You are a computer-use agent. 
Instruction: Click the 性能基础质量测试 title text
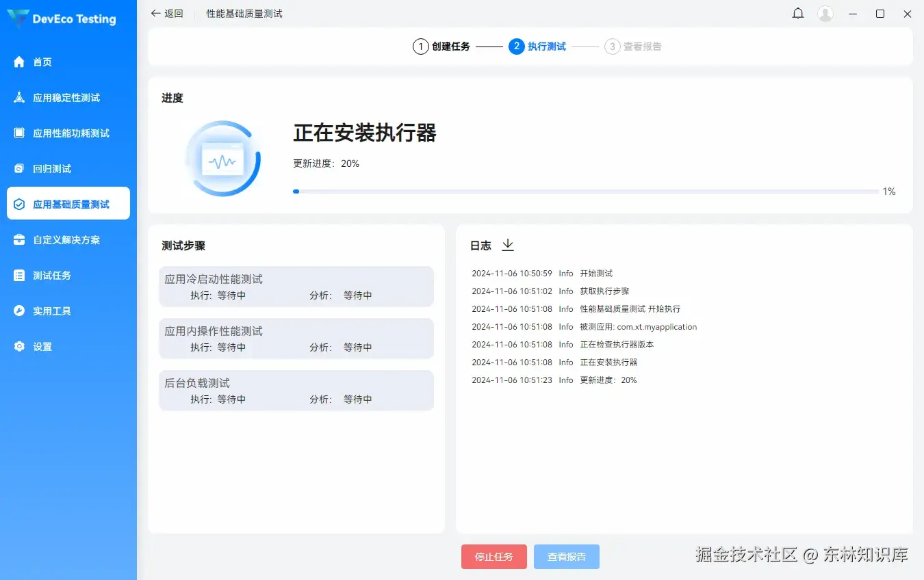pos(244,14)
